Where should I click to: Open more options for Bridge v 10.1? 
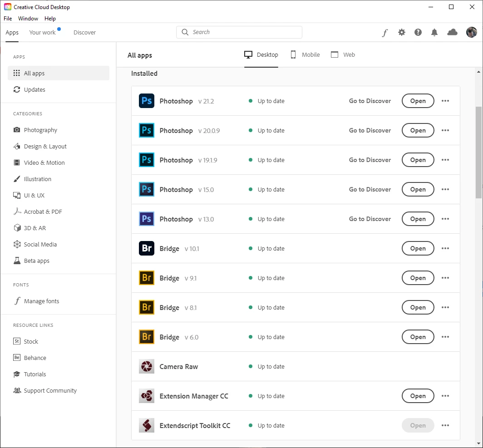pyautogui.click(x=445, y=248)
